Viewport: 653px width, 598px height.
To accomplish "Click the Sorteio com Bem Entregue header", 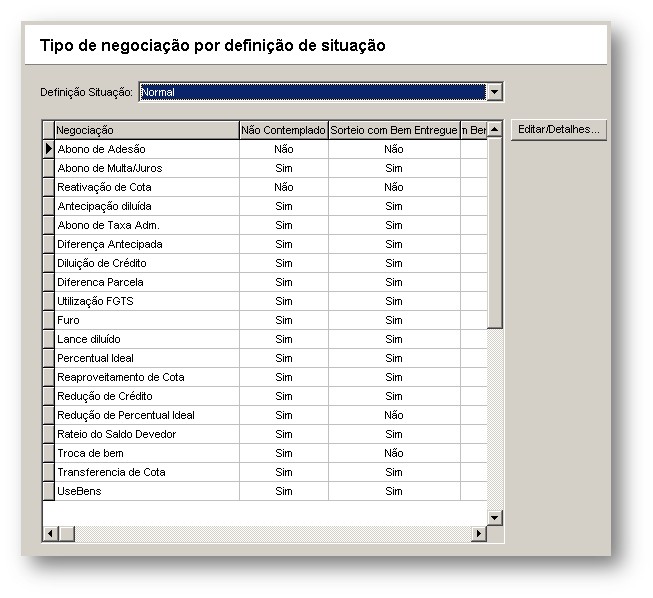I will pyautogui.click(x=394, y=130).
